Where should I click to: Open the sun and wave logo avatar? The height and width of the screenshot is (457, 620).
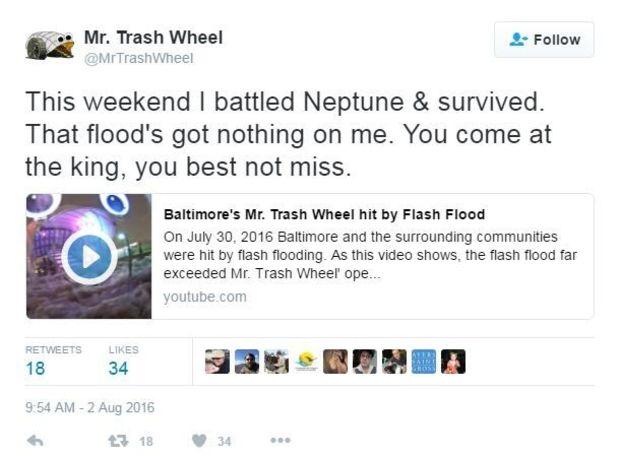tap(306, 361)
